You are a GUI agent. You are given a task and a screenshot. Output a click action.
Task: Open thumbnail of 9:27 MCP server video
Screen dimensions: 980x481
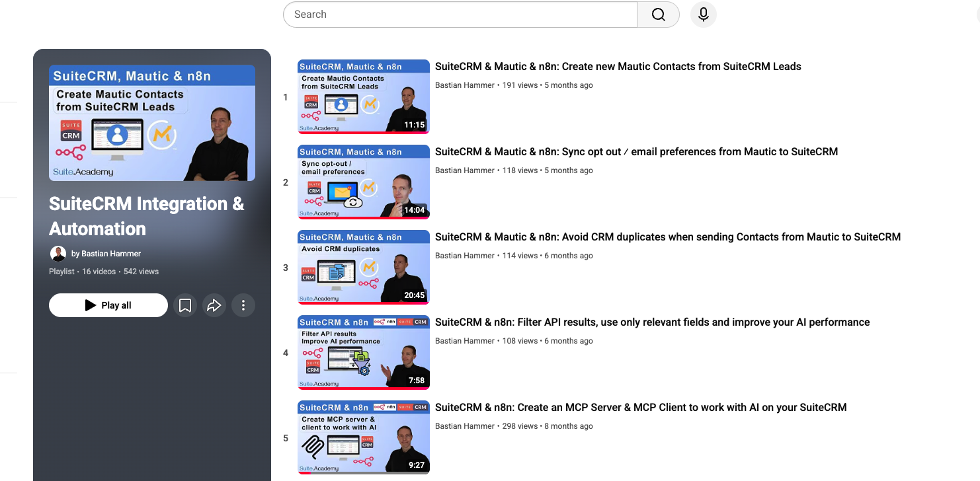(364, 437)
